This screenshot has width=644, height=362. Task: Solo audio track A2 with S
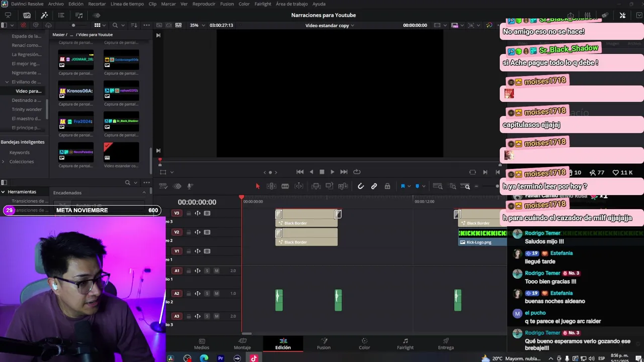(207, 294)
